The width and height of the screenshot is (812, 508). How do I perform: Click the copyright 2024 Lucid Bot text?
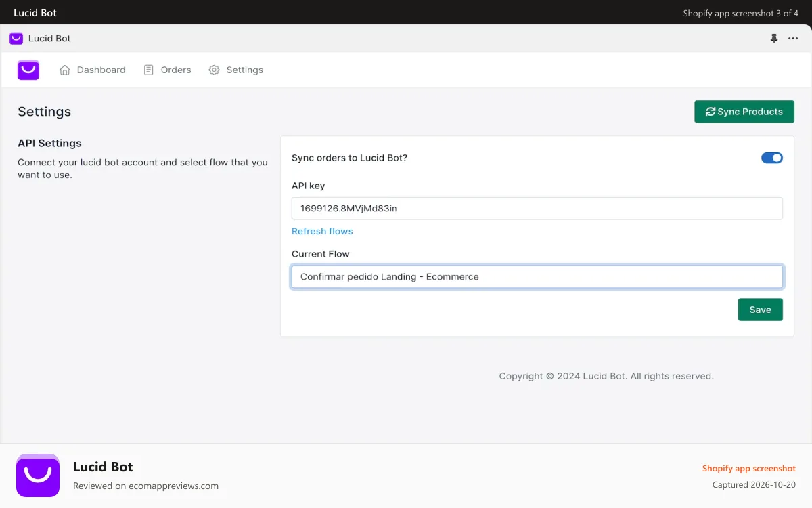click(606, 376)
